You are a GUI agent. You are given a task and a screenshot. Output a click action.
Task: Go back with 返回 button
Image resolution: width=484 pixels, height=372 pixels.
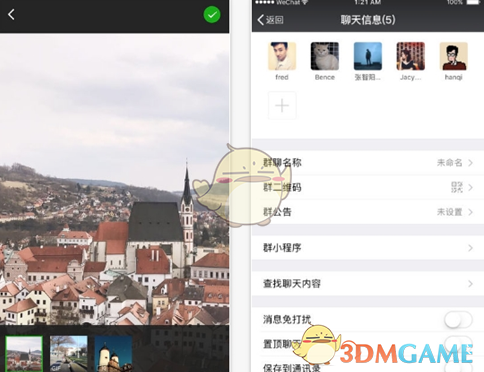(270, 20)
